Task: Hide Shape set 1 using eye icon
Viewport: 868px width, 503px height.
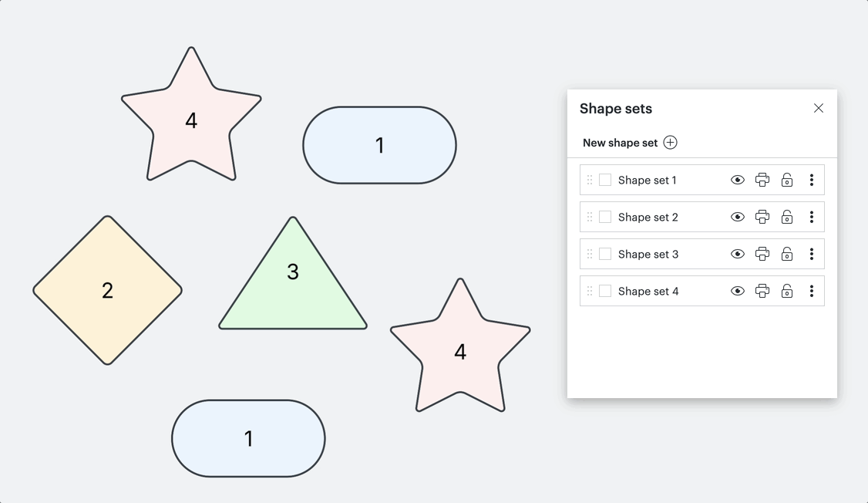Action: [x=738, y=180]
